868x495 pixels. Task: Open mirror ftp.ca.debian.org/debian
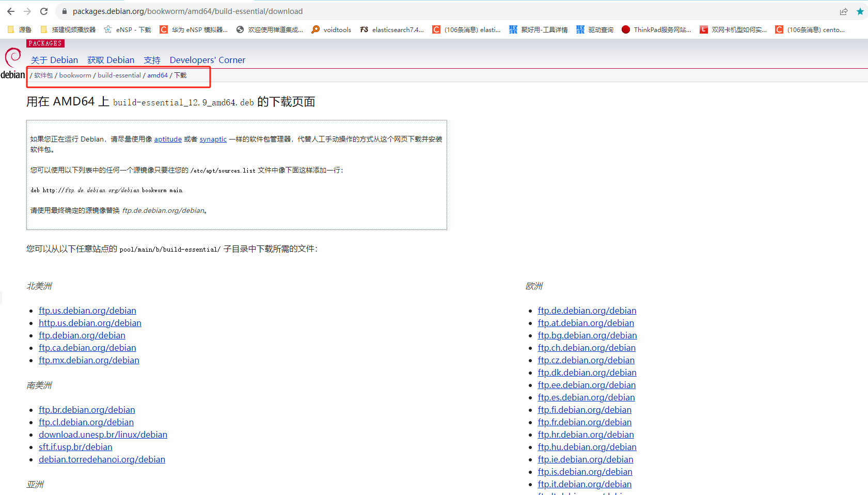(87, 348)
